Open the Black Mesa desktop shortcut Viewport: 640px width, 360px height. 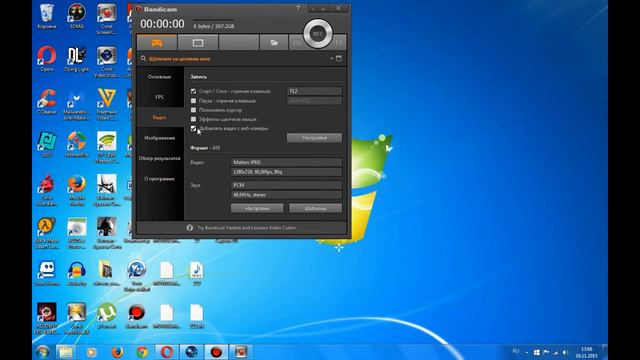pos(47,233)
